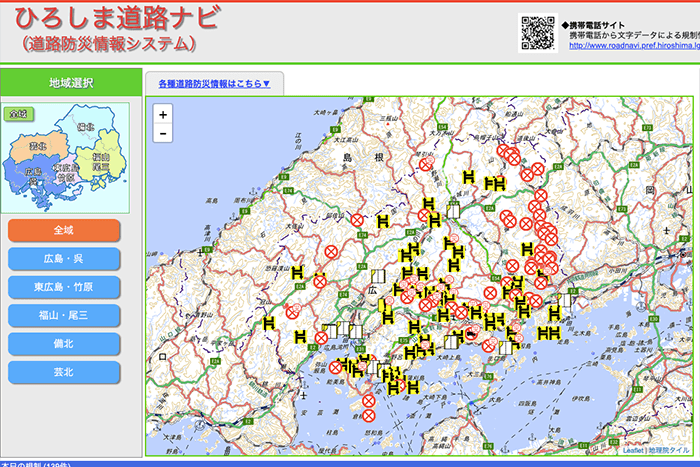
Task: Click the westernmost red closure marker on map
Action: click(x=294, y=313)
